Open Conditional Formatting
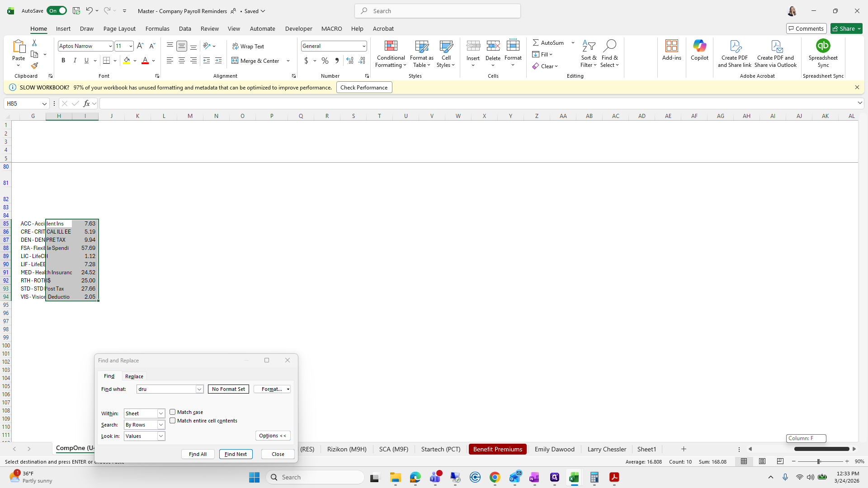The width and height of the screenshot is (868, 488). click(x=391, y=54)
